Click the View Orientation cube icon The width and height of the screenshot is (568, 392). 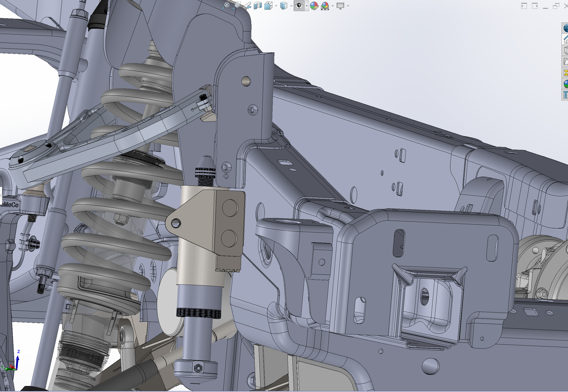[269, 6]
